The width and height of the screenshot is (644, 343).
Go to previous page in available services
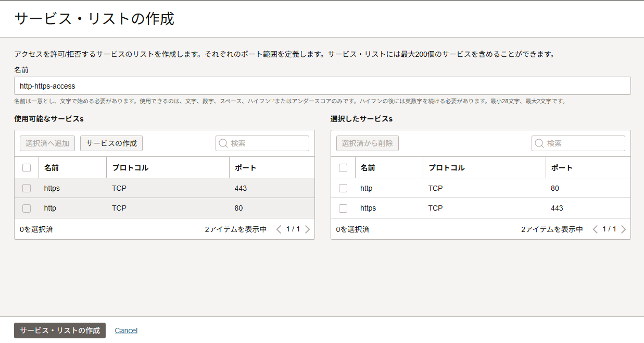click(x=279, y=229)
